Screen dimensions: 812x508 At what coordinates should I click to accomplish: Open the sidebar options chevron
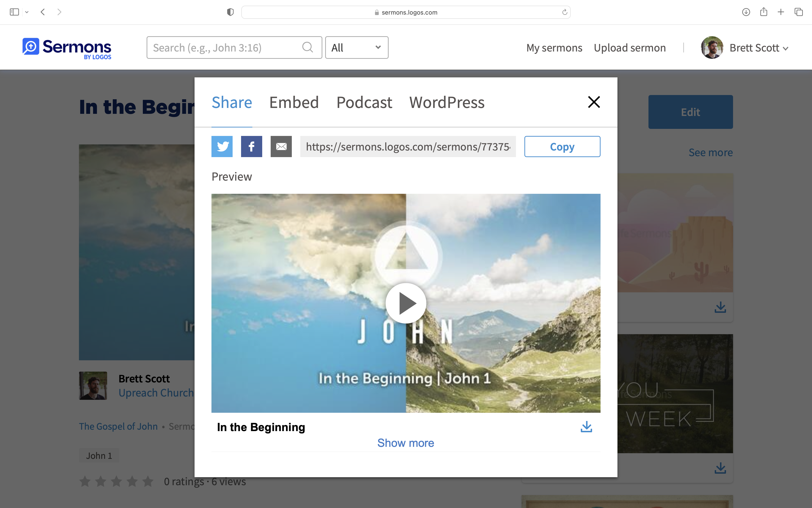click(x=27, y=12)
